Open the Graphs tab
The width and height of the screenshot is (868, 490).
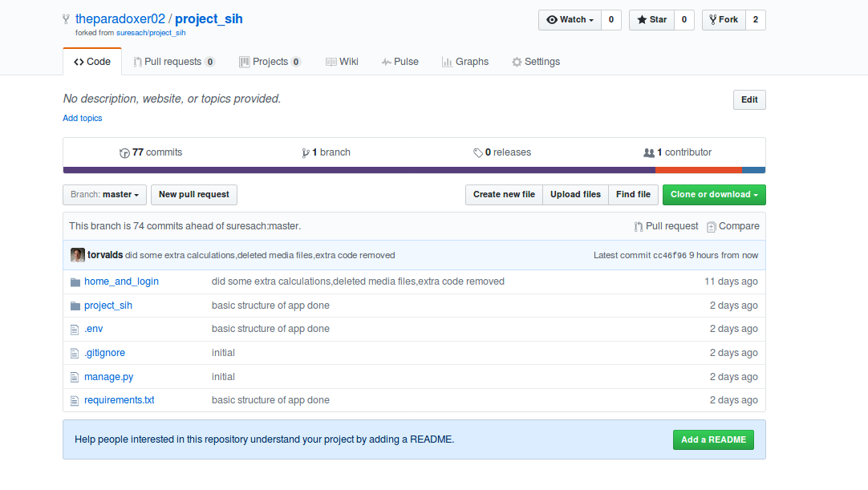click(x=465, y=61)
